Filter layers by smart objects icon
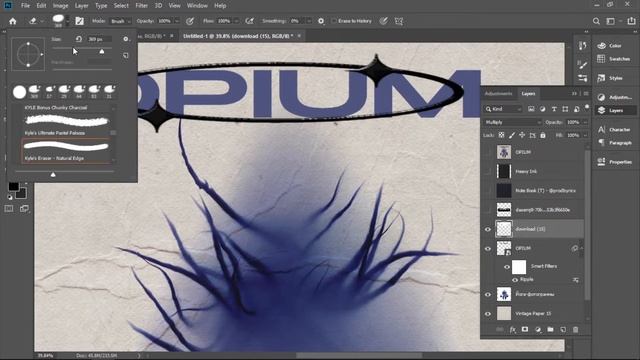640x360 pixels. coord(576,109)
